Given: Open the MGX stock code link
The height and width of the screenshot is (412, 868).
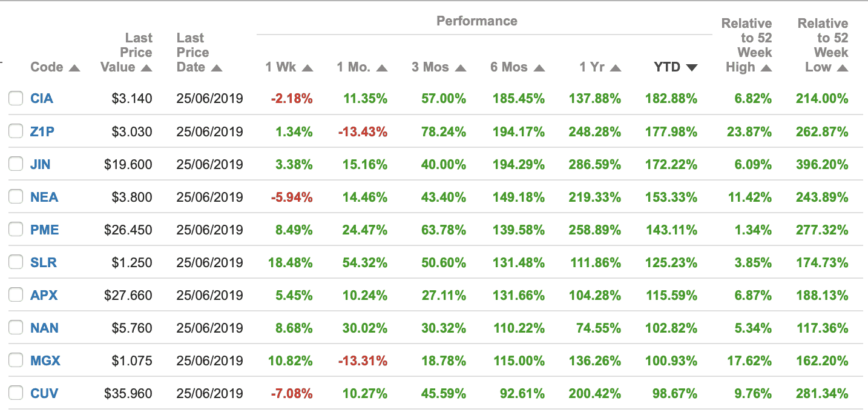Looking at the screenshot, I should click(45, 360).
